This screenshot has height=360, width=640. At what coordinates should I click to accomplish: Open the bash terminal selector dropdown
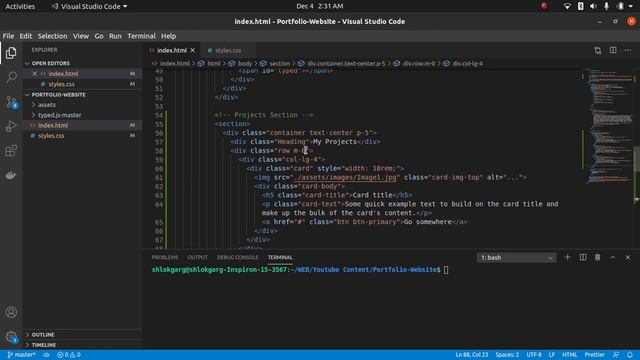(x=516, y=258)
